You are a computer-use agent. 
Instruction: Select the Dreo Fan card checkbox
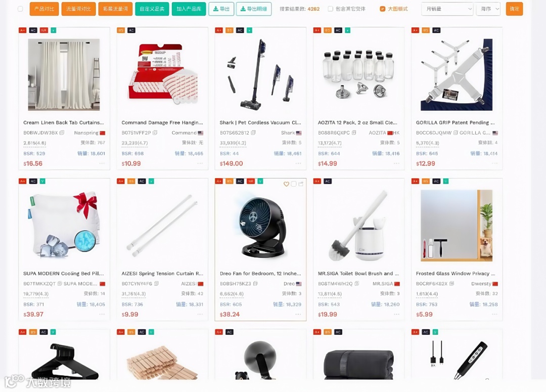294,184
